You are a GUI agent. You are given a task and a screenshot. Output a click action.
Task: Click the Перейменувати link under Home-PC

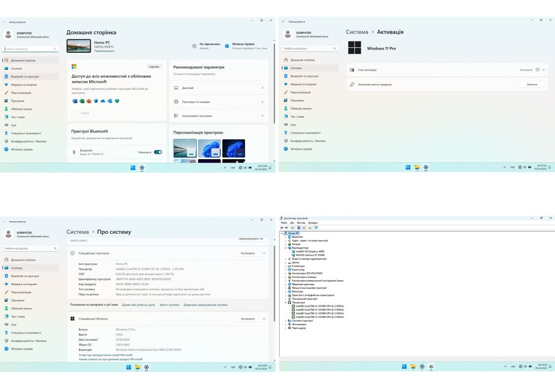(x=104, y=51)
